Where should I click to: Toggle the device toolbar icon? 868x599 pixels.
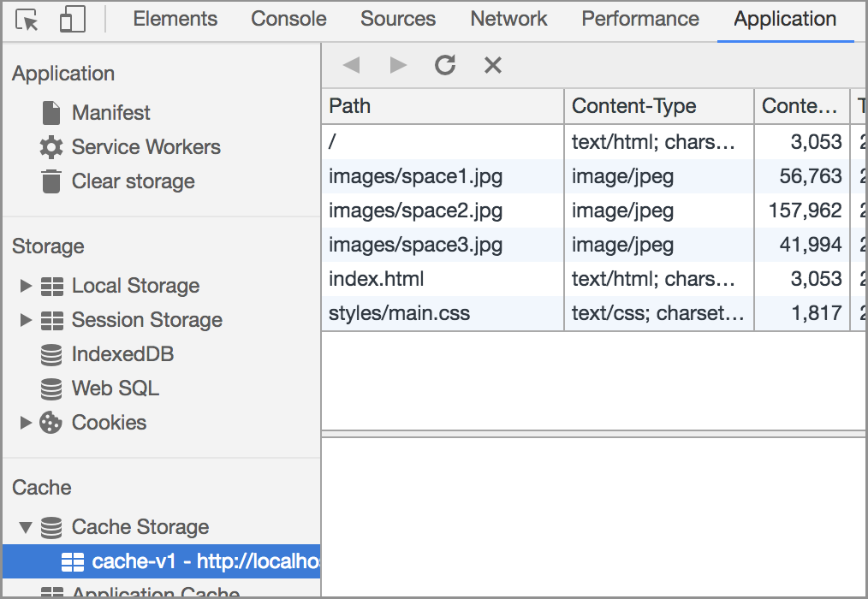tap(72, 21)
